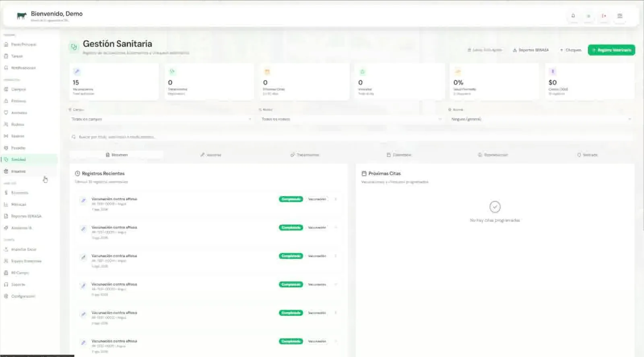The image size is (644, 357).
Task: Open Rastreo via its sidebar icon
Action: (6, 136)
